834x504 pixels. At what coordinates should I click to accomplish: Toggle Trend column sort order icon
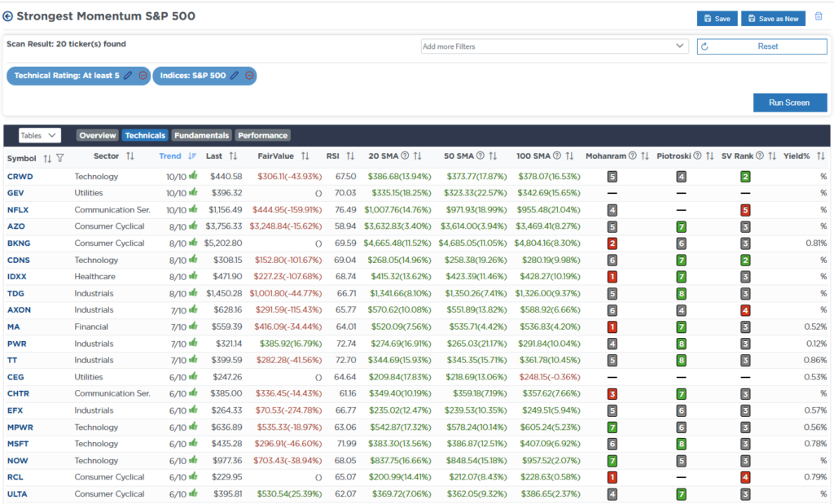tap(192, 156)
